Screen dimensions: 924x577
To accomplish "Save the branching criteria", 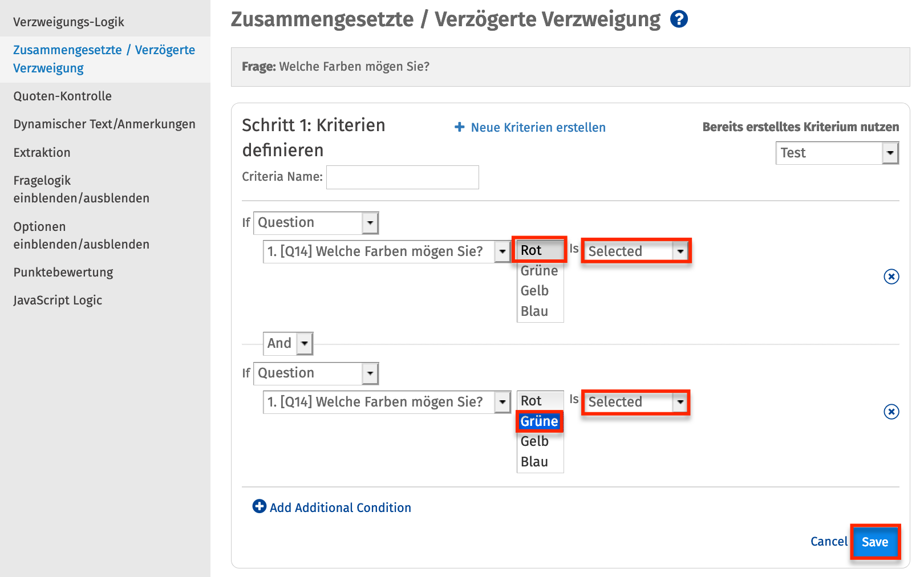I will (x=875, y=542).
